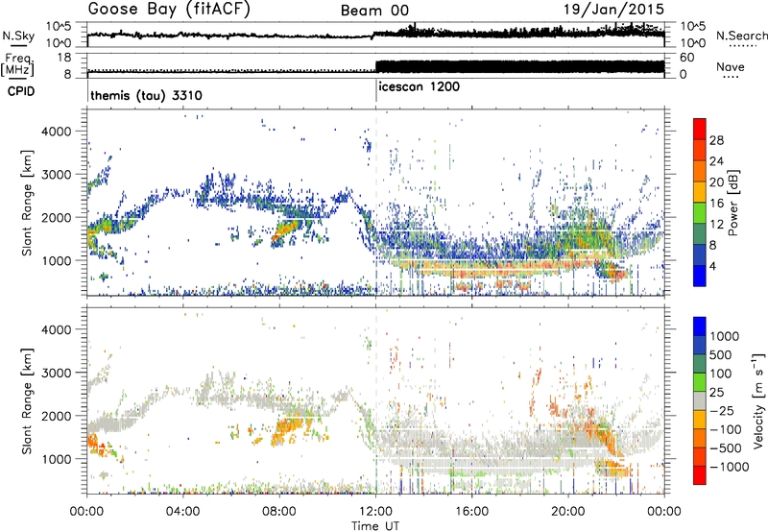Click the 'Slant Range [km]' label of velocity panel
This screenshot has width=768, height=532.
pyautogui.click(x=27, y=400)
